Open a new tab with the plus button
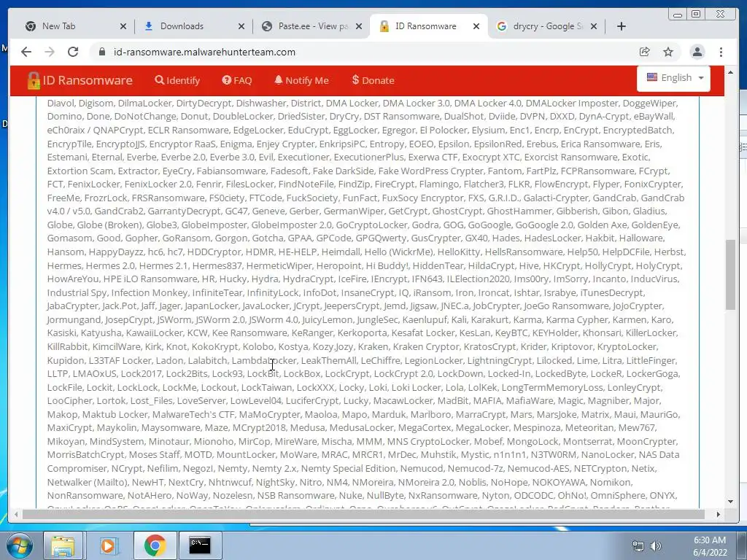The image size is (747, 560). [622, 26]
